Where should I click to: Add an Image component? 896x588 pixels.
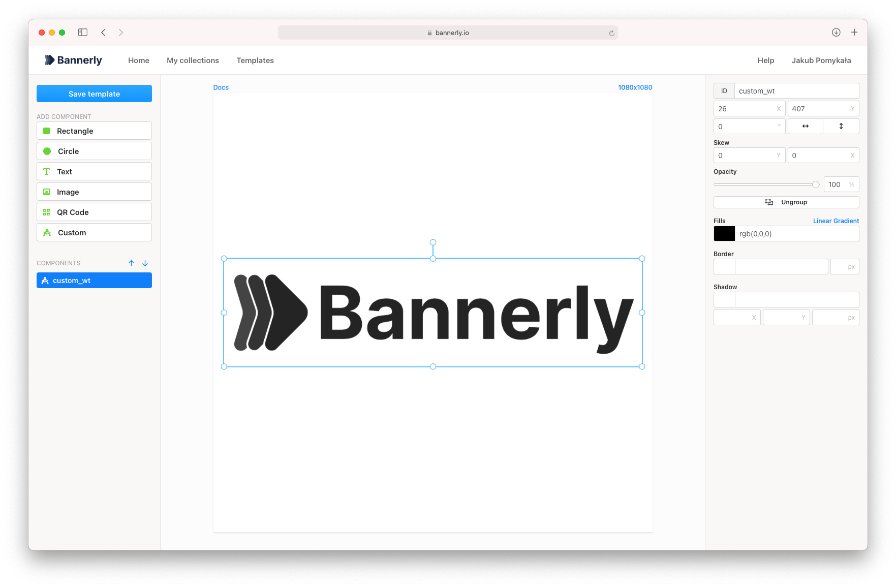click(94, 192)
